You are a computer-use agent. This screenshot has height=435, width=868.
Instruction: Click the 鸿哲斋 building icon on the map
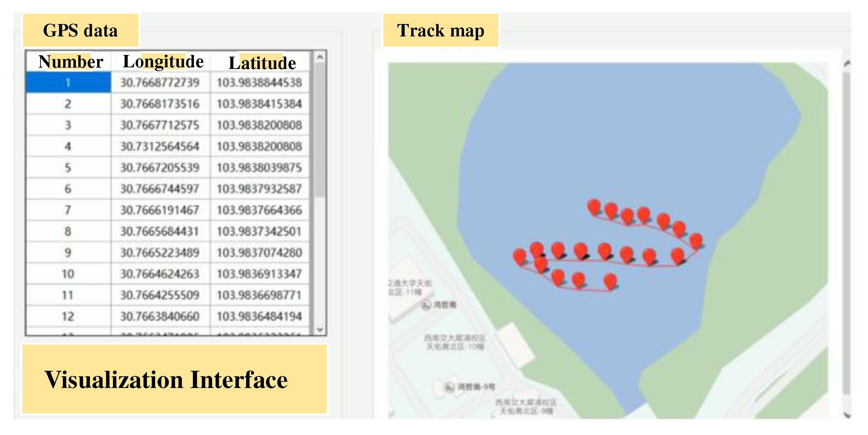coord(426,305)
